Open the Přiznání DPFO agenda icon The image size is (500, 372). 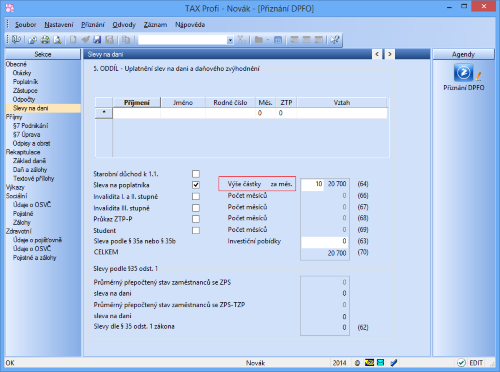click(463, 73)
